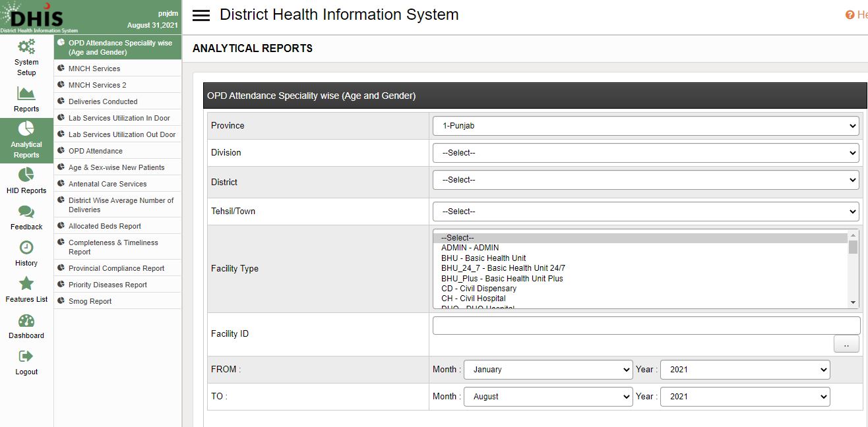Expand the Province dropdown

point(645,126)
